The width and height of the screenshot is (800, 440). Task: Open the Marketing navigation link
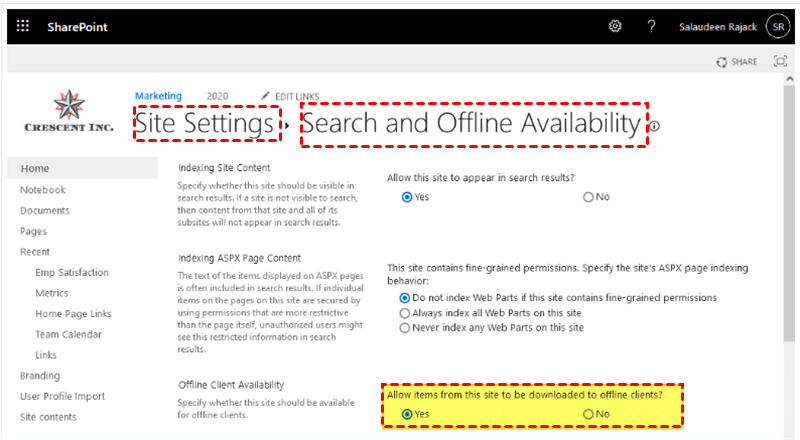coord(158,96)
